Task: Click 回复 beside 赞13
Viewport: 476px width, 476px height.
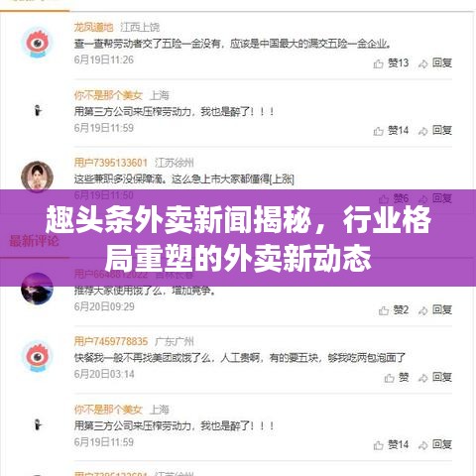Action: click(x=442, y=62)
